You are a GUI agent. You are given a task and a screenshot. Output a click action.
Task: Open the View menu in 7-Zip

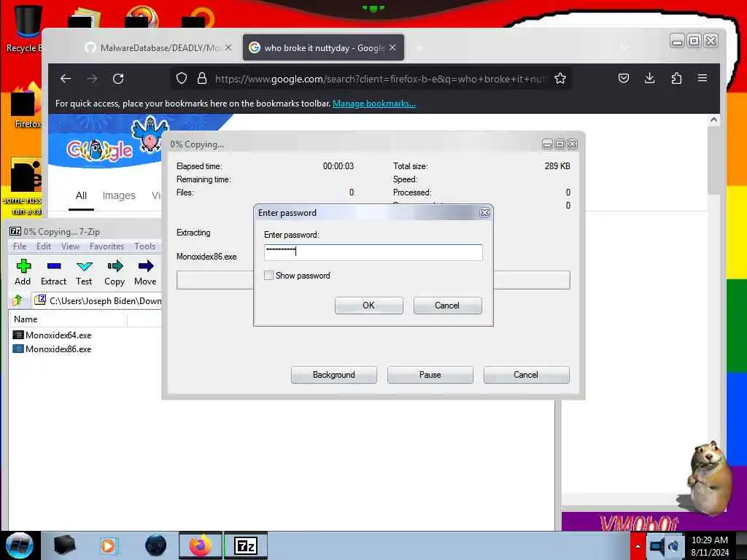click(70, 246)
